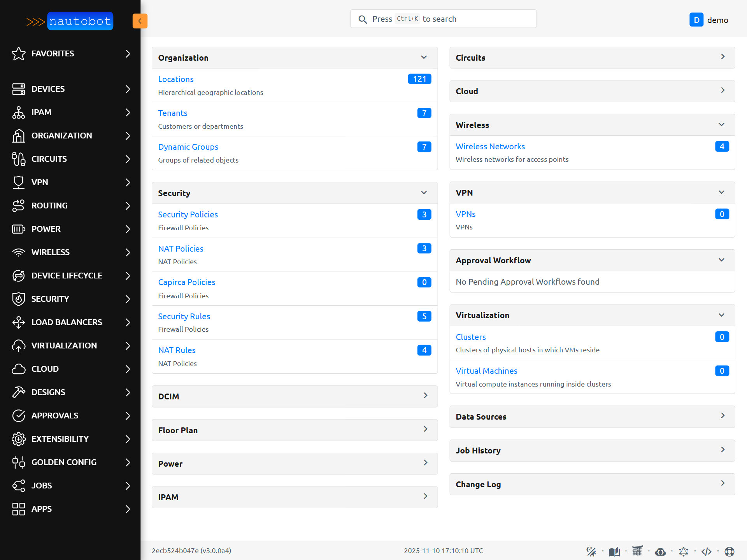Open the Locations link
This screenshot has height=560, width=747.
click(x=175, y=79)
